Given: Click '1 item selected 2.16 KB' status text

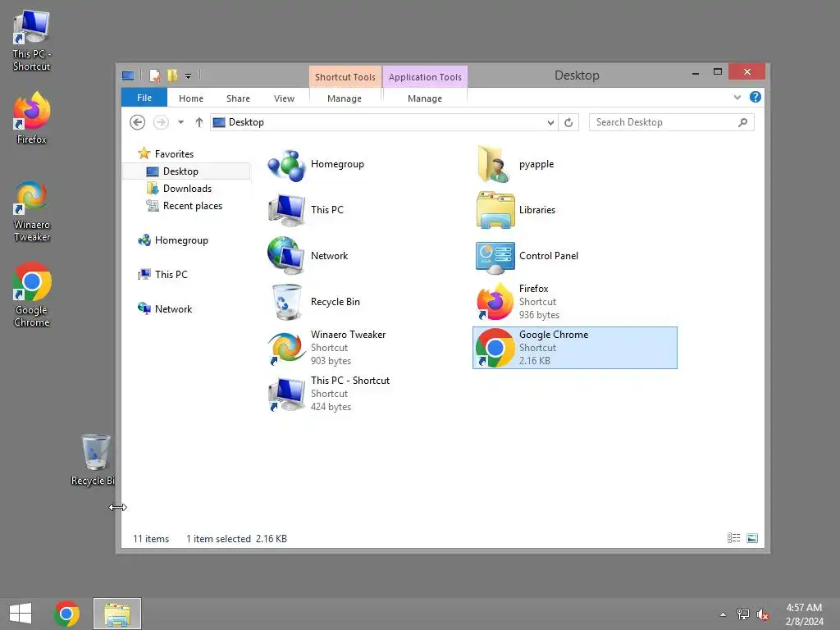Looking at the screenshot, I should tap(236, 539).
